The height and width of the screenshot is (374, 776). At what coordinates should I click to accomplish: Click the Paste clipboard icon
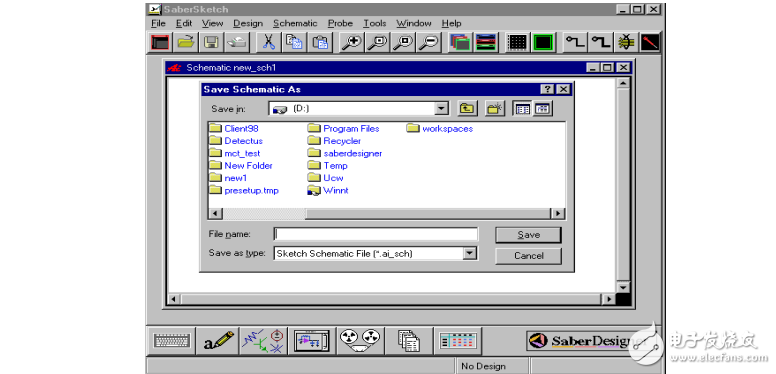[x=320, y=43]
